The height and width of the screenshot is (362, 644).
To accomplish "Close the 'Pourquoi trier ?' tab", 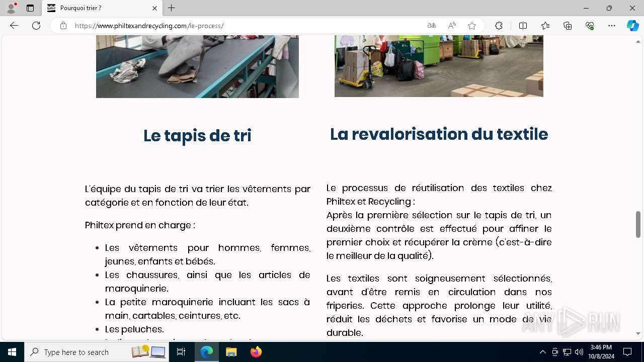I will (x=154, y=8).
